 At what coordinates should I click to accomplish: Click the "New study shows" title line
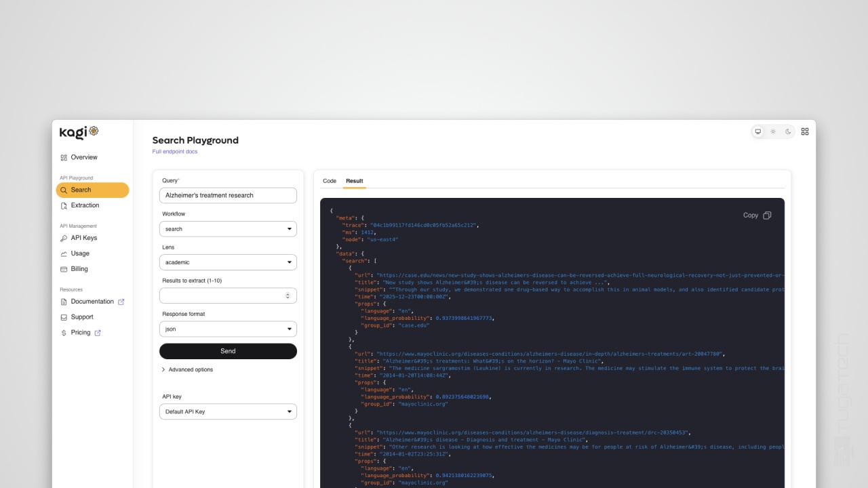[482, 283]
